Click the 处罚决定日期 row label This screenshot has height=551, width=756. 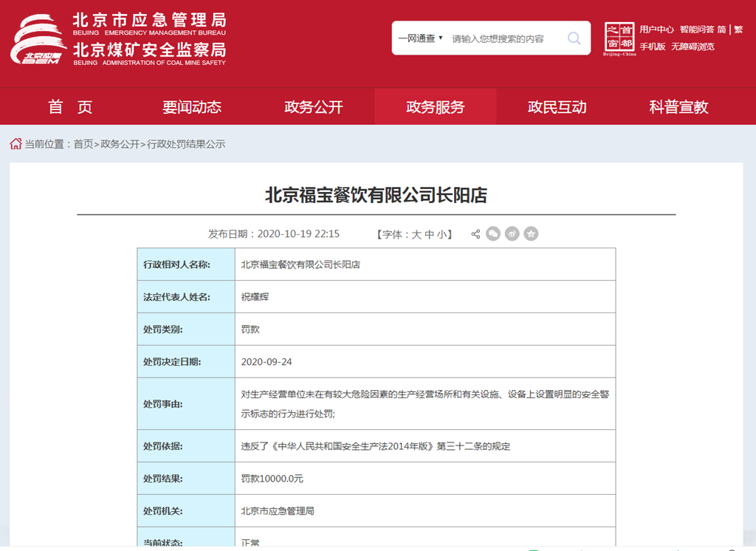click(x=172, y=361)
